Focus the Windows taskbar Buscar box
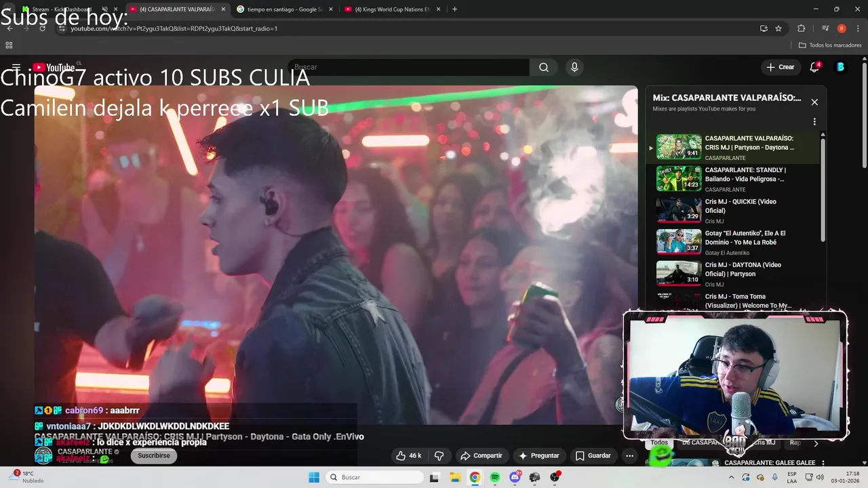This screenshot has height=488, width=868. [375, 477]
